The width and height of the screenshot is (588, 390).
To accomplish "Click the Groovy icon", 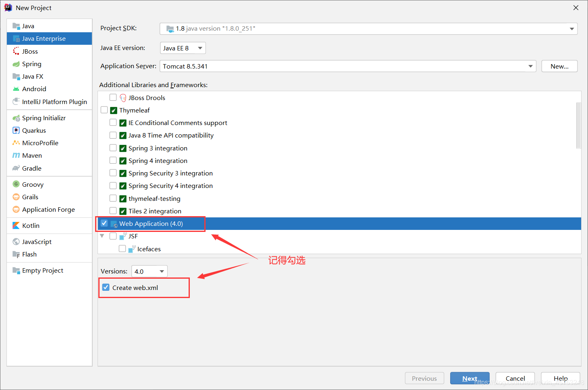I will 16,184.
